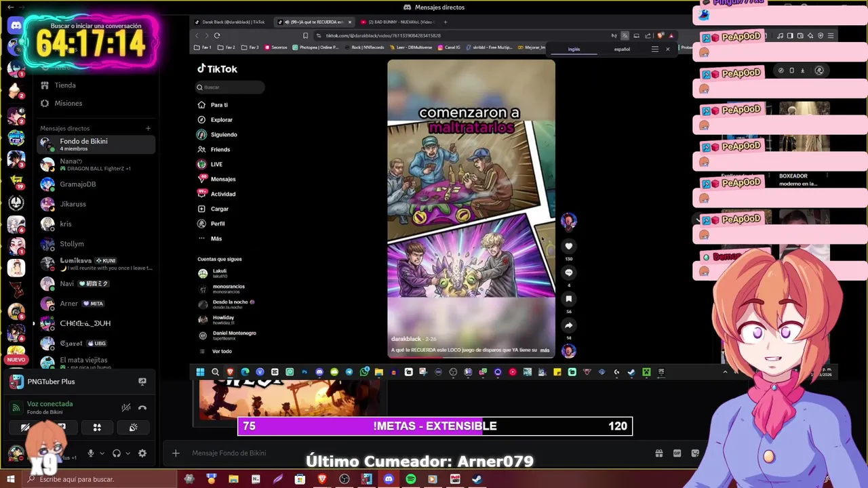Image resolution: width=868 pixels, height=488 pixels.
Task: Open the Discord soundboard button
Action: point(134,428)
